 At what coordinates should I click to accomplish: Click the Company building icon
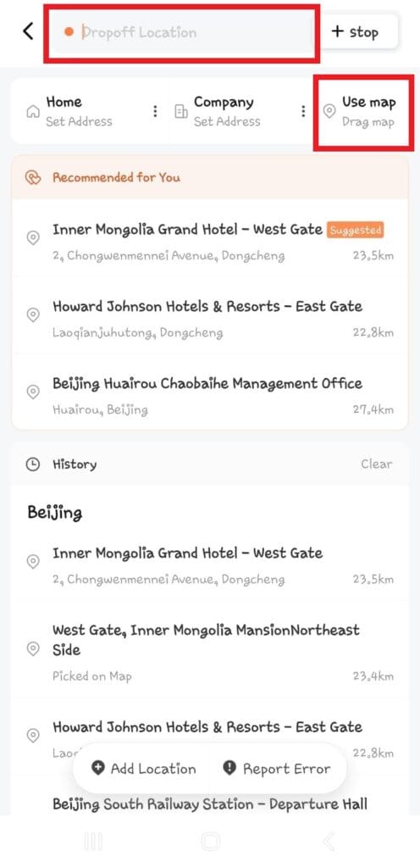tap(180, 111)
